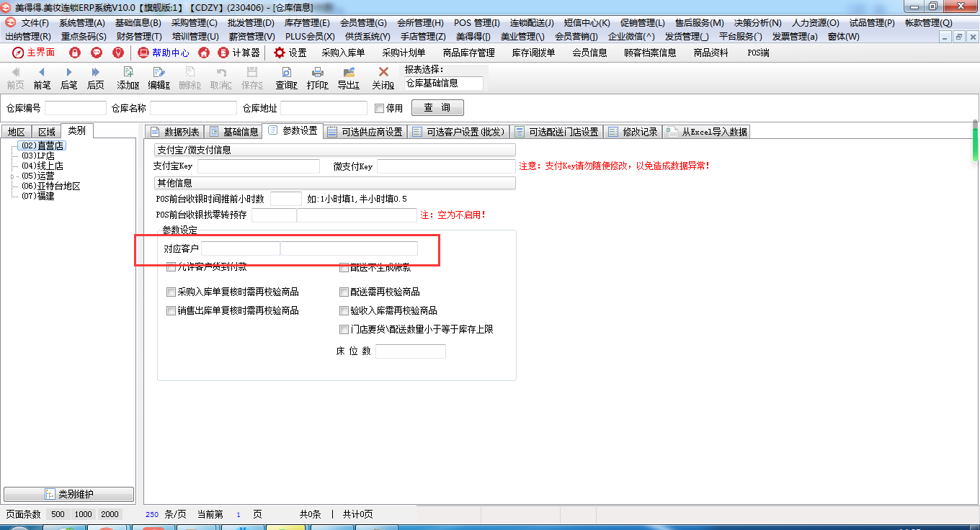Click the red X 关闭 toolbar icon
Image resolution: width=980 pixels, height=530 pixels.
click(383, 73)
